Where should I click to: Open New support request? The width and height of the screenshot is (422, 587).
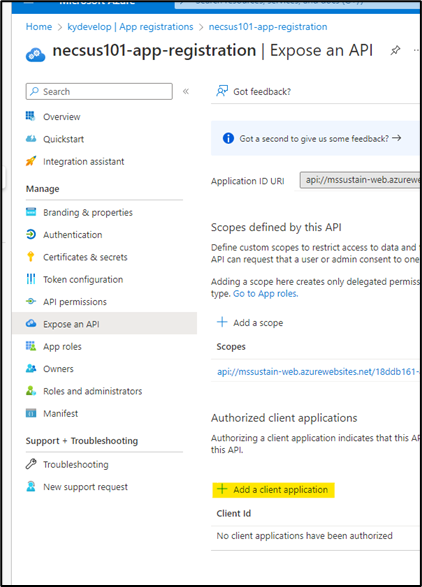(x=85, y=487)
